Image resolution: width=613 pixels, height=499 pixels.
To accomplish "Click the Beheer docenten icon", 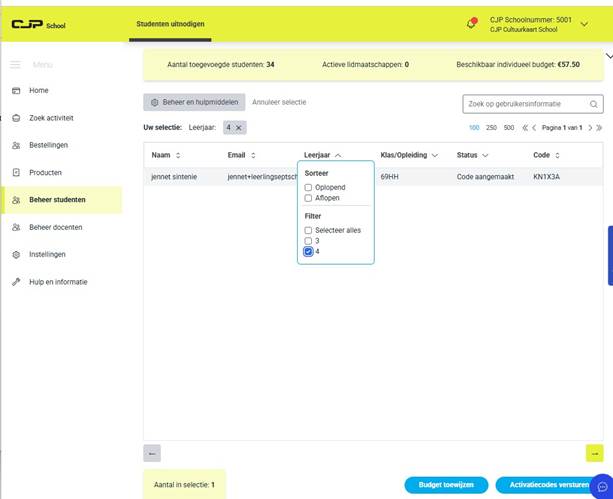I will 16,227.
